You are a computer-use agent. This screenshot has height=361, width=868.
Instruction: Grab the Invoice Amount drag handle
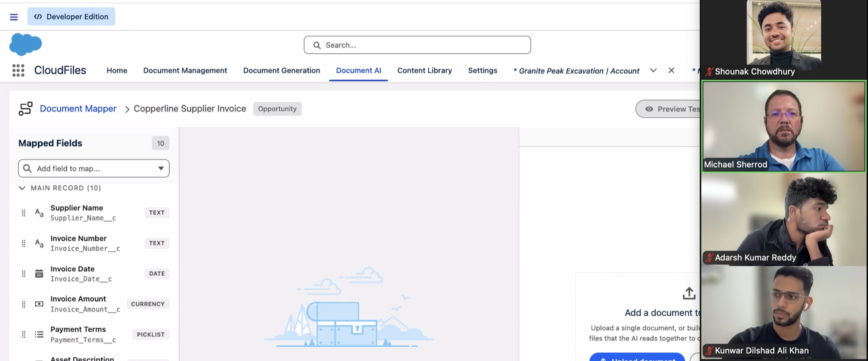[x=24, y=304]
